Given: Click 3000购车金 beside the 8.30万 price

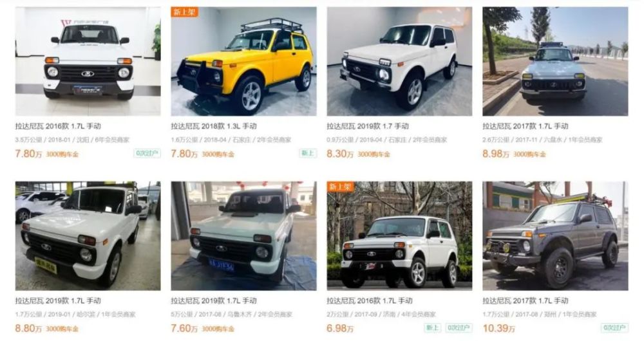Looking at the screenshot, I should (374, 154).
